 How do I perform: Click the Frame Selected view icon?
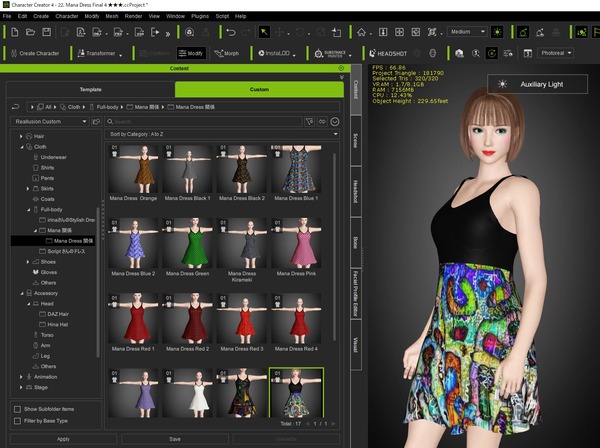tap(432, 32)
